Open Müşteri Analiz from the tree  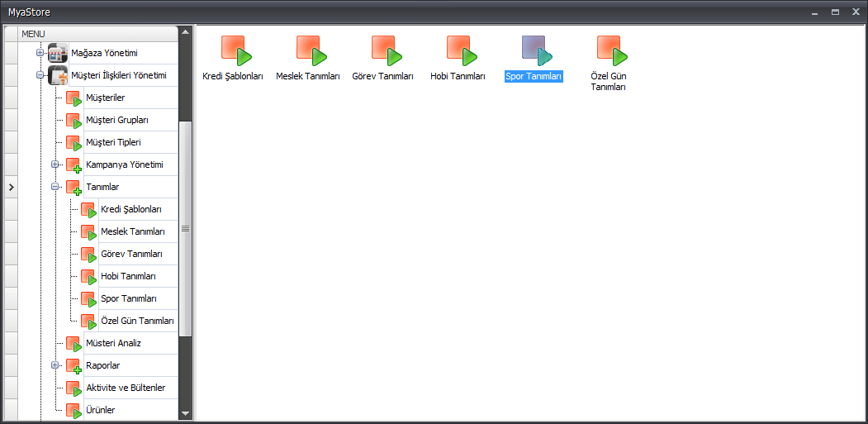click(113, 343)
